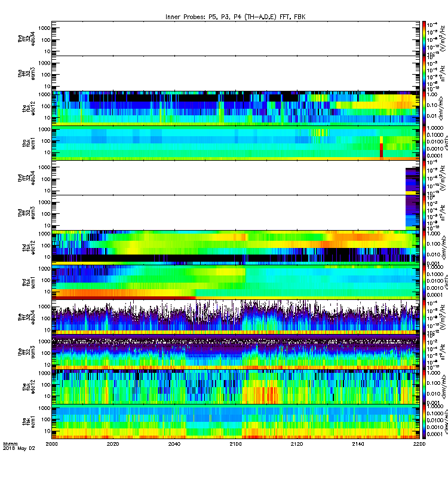The image size is (448, 478).
Task: Click the color bar beside the fff scm3
Action: pos(424,352)
